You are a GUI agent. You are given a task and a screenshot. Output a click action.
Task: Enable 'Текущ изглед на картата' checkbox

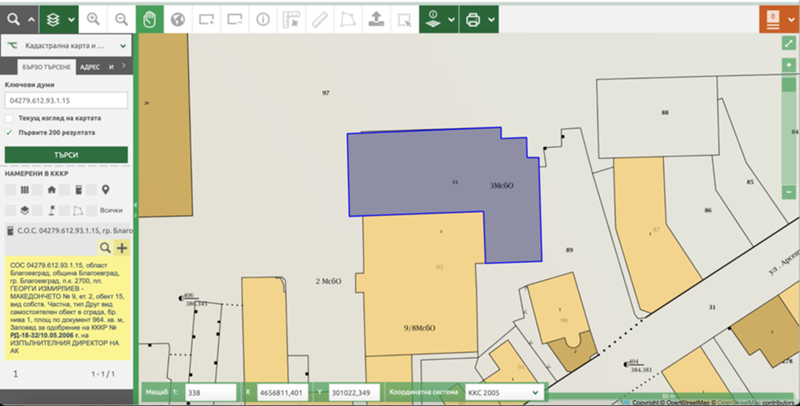[x=10, y=117]
